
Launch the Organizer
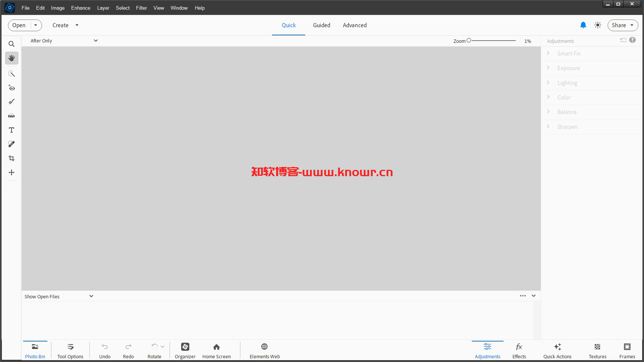point(185,351)
